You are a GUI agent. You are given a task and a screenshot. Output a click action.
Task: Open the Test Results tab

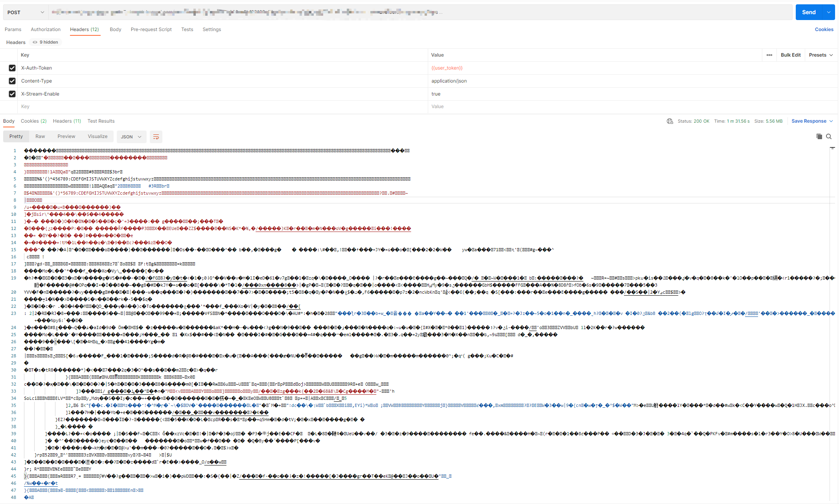coord(101,121)
